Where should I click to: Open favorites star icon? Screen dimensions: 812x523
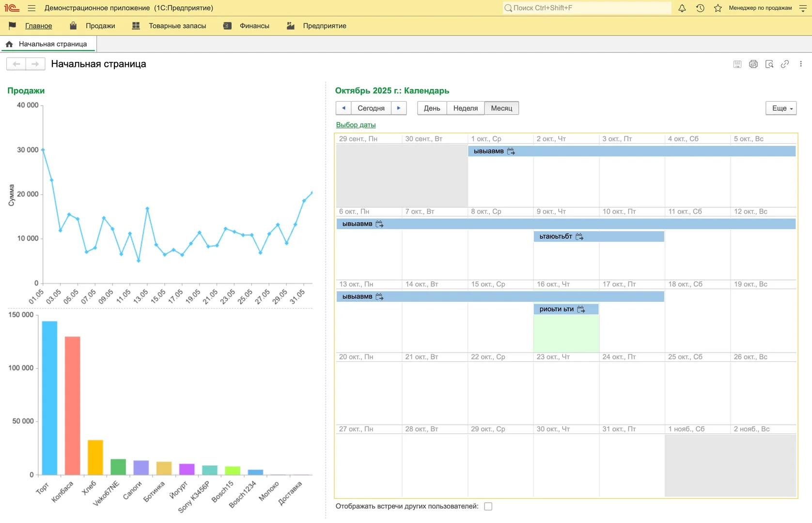718,8
